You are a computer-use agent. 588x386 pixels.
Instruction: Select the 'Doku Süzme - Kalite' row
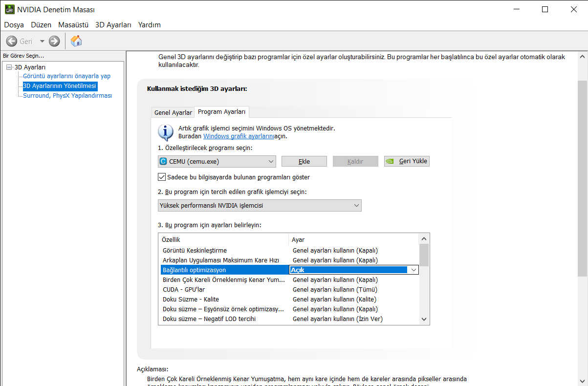coord(290,299)
